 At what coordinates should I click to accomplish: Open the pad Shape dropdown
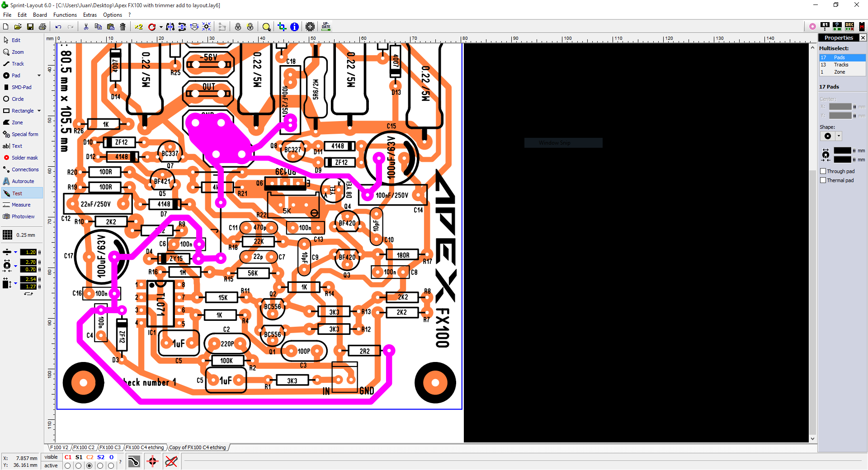[x=839, y=136]
